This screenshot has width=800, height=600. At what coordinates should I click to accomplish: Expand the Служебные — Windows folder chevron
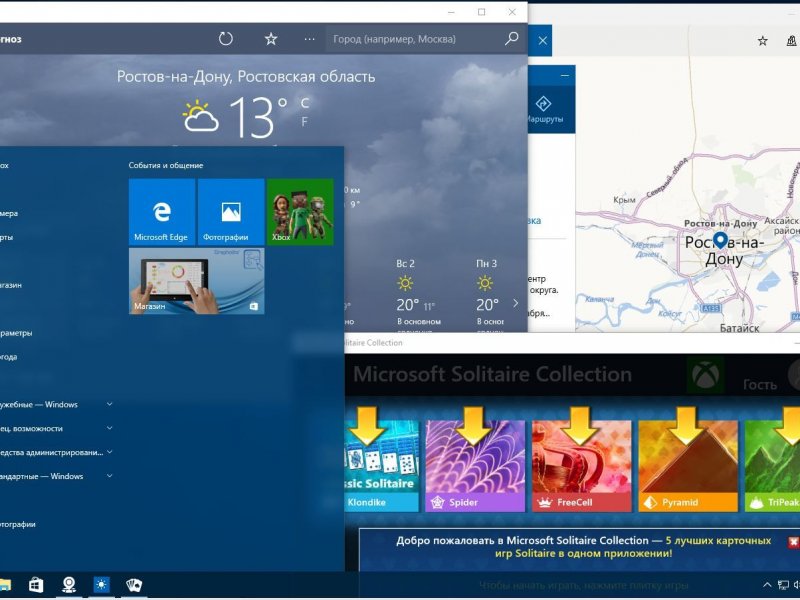click(x=109, y=404)
